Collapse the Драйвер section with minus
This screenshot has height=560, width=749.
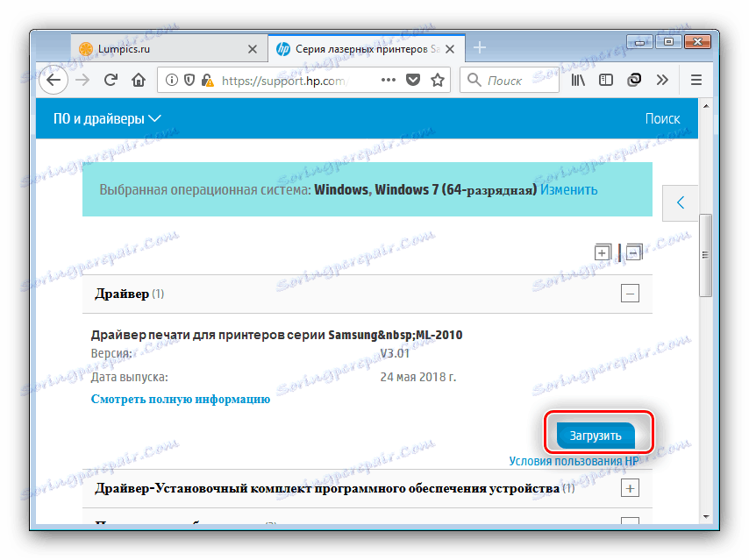[x=630, y=293]
